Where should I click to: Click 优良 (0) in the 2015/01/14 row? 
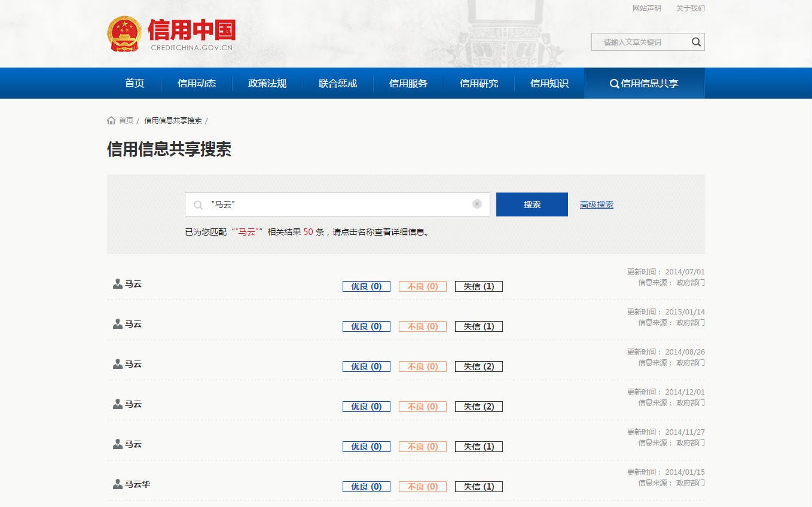[x=367, y=326]
